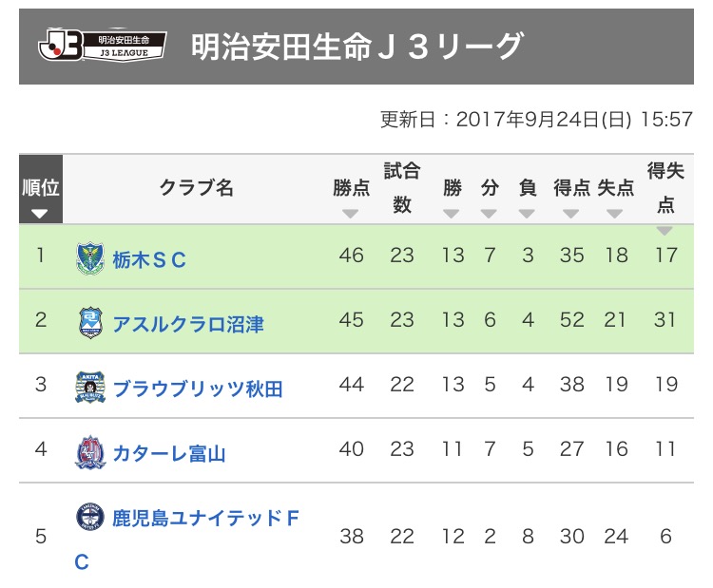713x588 pixels.
Task: Open カターレ富山 team link
Action: point(169,452)
